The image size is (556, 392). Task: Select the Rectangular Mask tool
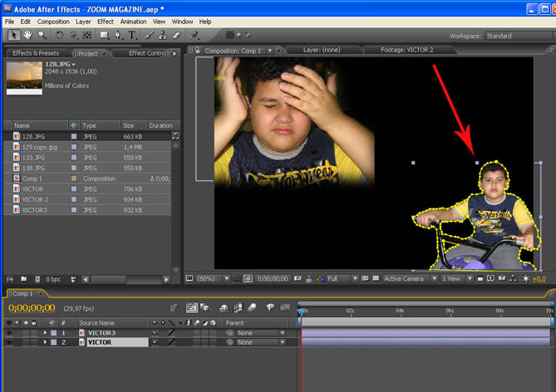pos(104,36)
